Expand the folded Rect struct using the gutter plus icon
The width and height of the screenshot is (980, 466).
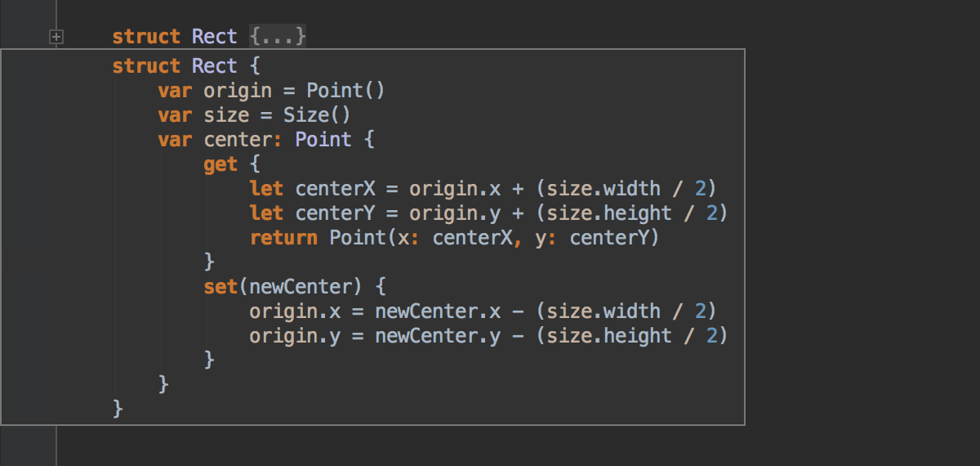[56, 37]
